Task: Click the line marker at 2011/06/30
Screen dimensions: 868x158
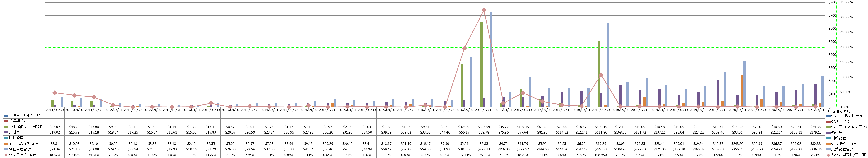Action: (x=55, y=93)
